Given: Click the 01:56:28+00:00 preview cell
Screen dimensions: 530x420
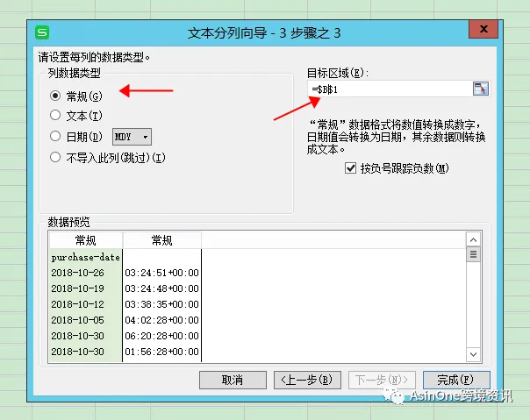Looking at the screenshot, I should [x=162, y=352].
